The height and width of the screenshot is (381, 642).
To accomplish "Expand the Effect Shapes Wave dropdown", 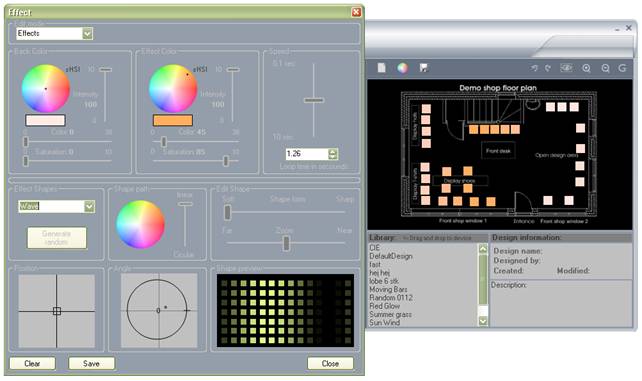I will 90,206.
